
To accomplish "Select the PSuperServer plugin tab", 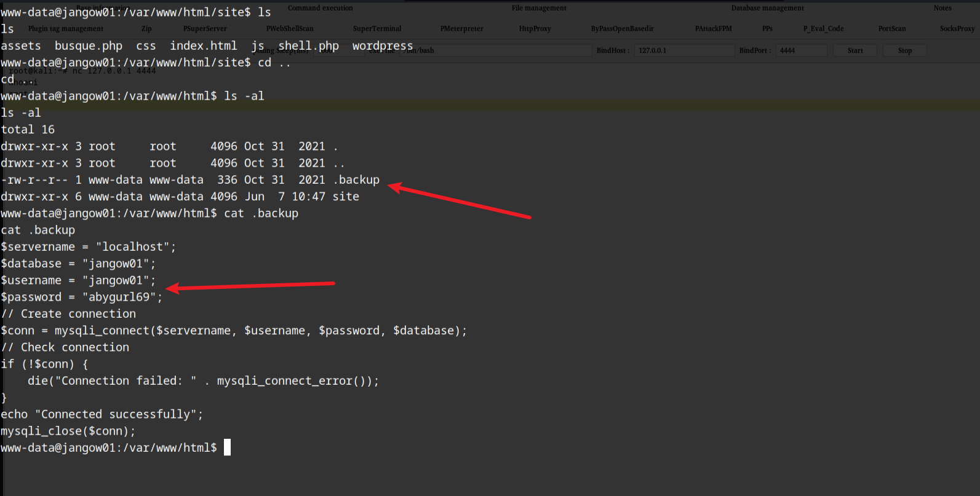I will tap(205, 29).
